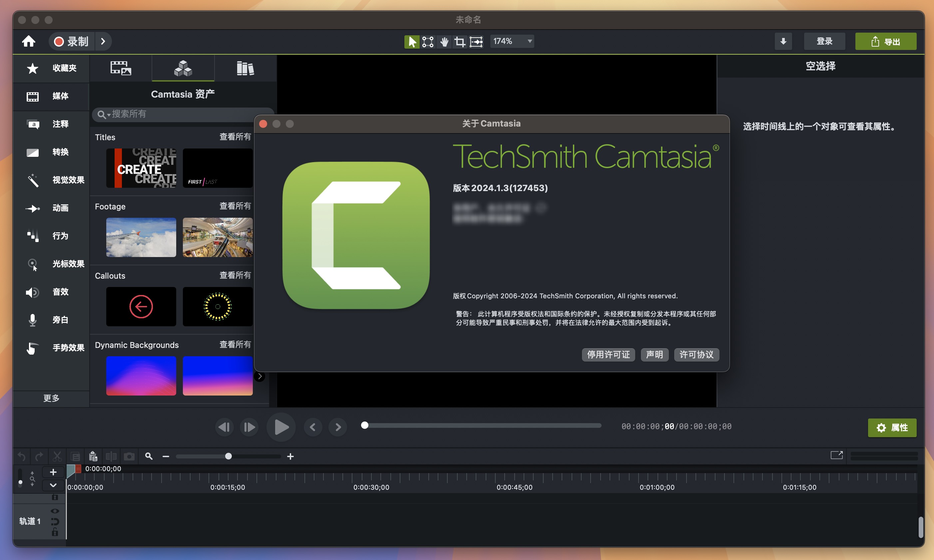934x560 pixels.
Task: Open the 174% canvas zoom dropdown
Action: coord(512,41)
